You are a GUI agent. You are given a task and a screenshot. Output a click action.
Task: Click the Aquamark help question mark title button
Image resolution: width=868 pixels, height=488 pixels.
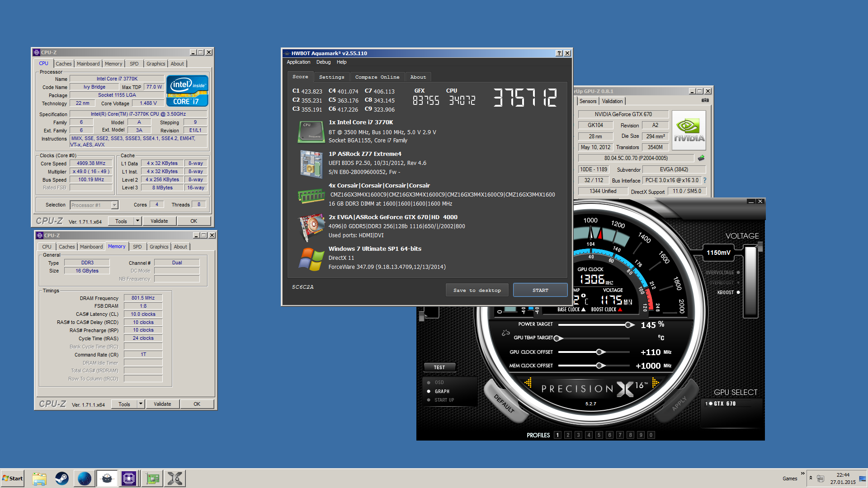559,53
